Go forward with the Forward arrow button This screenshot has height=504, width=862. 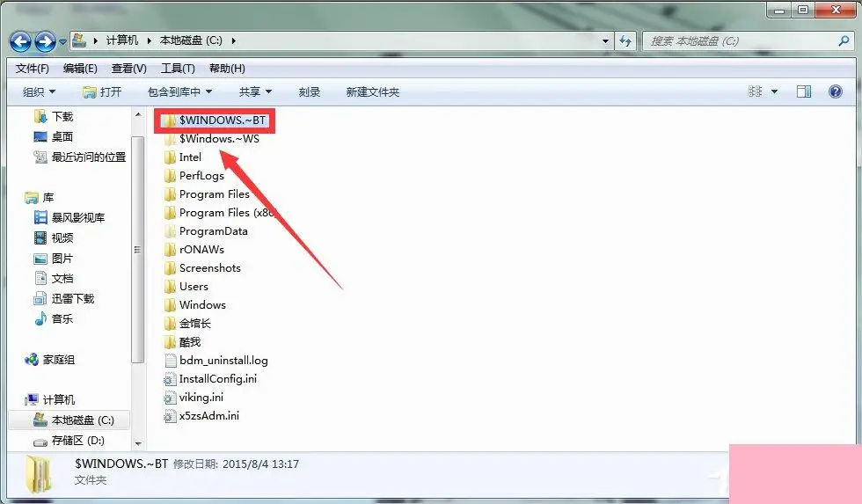click(x=45, y=41)
